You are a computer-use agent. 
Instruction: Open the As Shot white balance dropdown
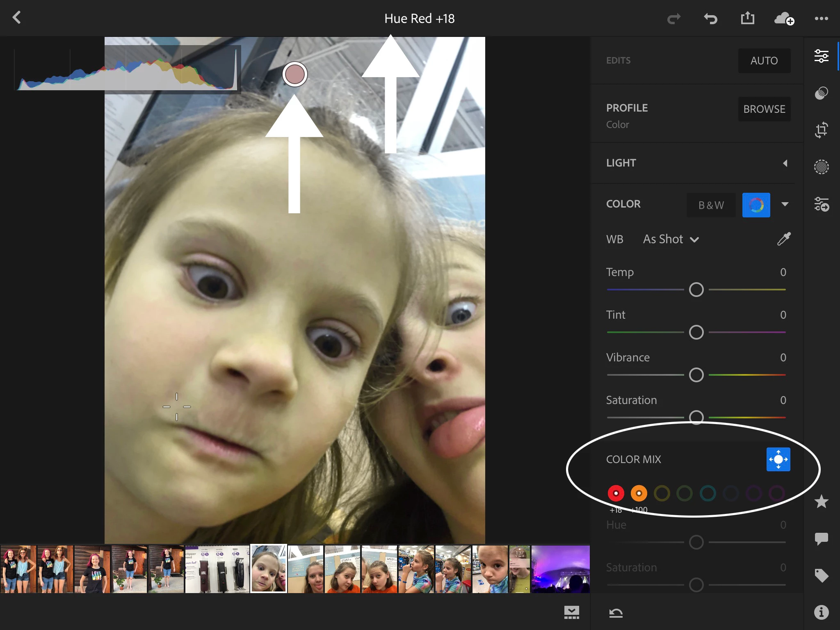pos(671,239)
